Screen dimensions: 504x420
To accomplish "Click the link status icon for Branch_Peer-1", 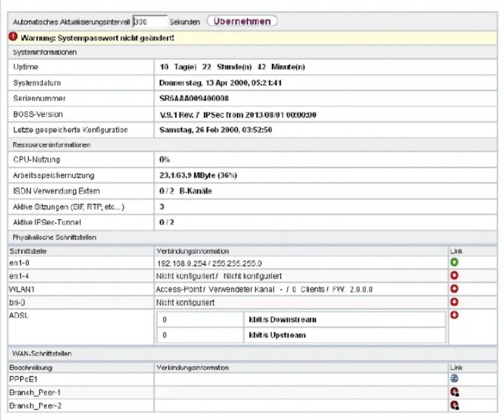I will (454, 392).
